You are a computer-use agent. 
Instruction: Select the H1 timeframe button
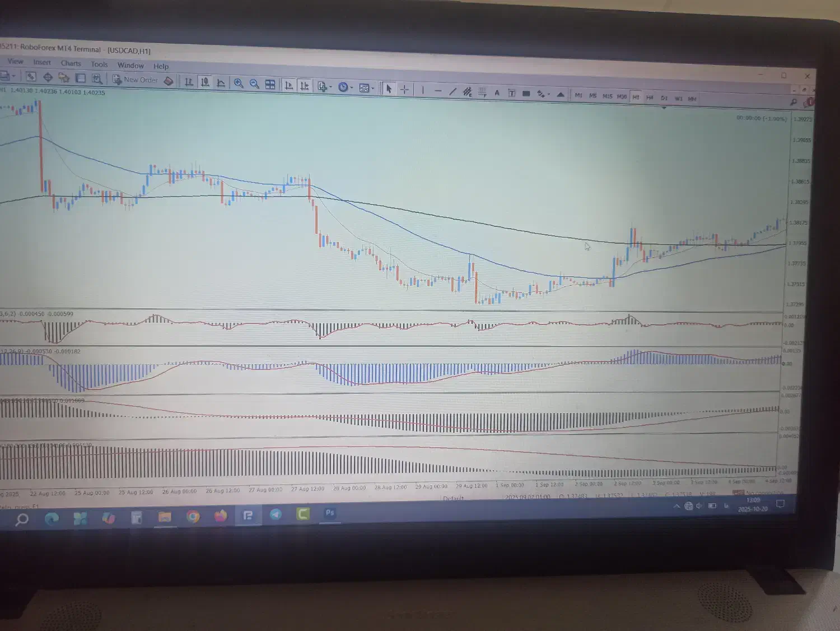[x=636, y=98]
